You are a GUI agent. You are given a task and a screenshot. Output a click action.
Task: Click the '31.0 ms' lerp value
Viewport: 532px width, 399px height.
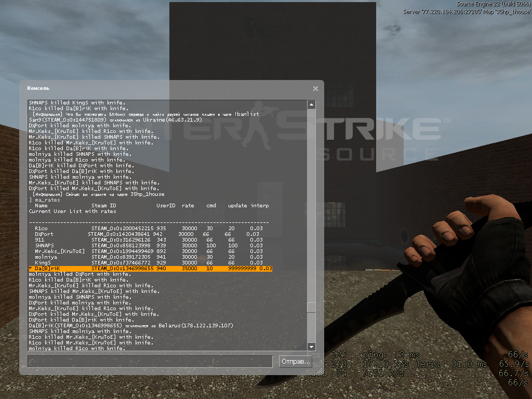(x=470, y=364)
